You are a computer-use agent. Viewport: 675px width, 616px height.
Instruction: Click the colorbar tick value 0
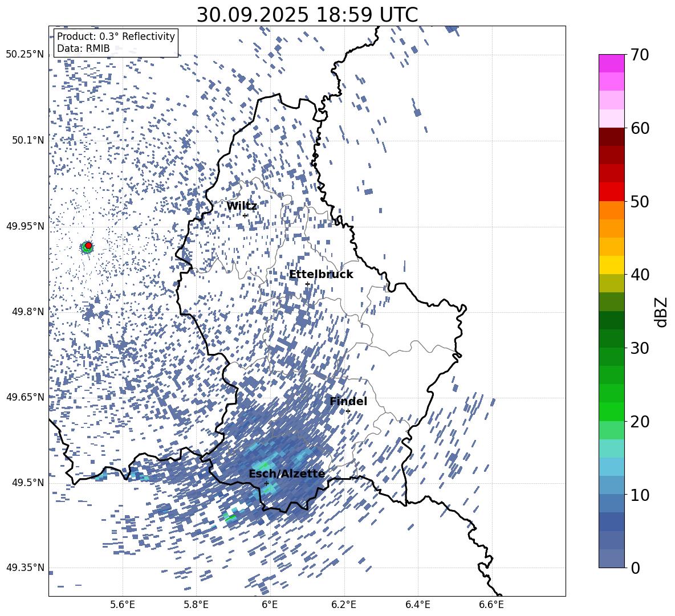click(x=635, y=568)
